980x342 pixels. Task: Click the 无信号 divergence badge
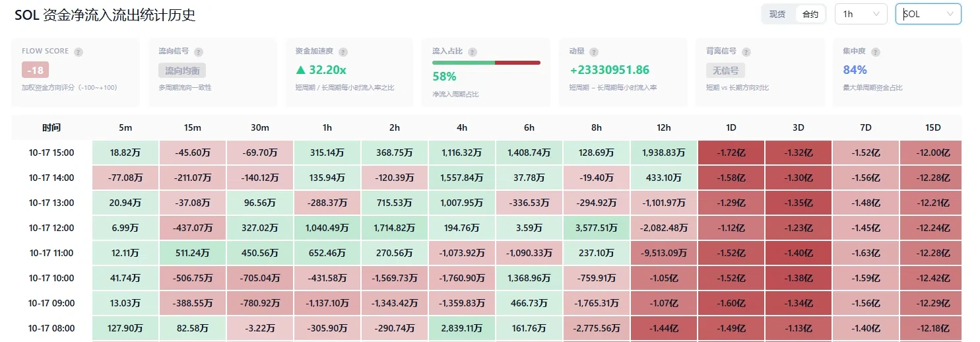tap(725, 70)
